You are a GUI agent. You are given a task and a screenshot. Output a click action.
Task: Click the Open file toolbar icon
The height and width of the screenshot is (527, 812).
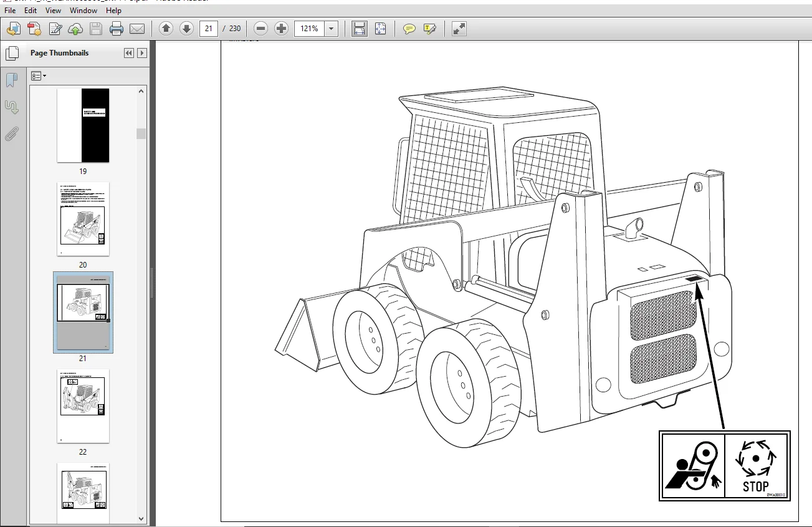tap(14, 29)
